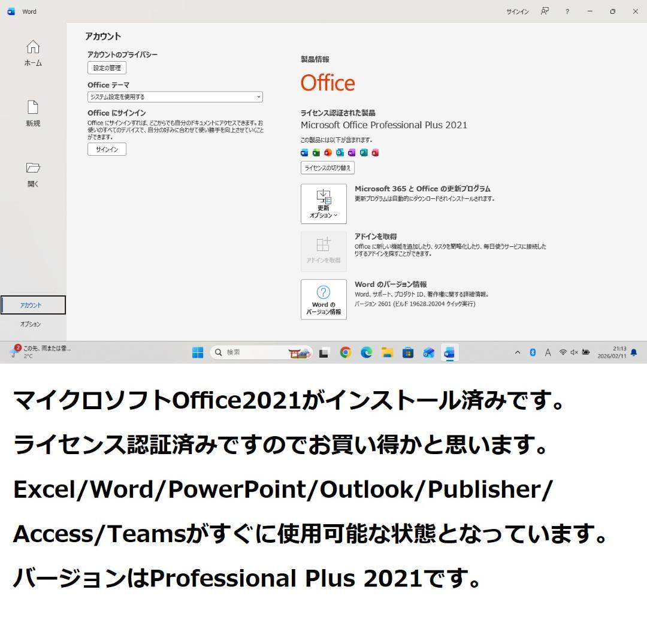Click the サインイン button

(x=107, y=149)
